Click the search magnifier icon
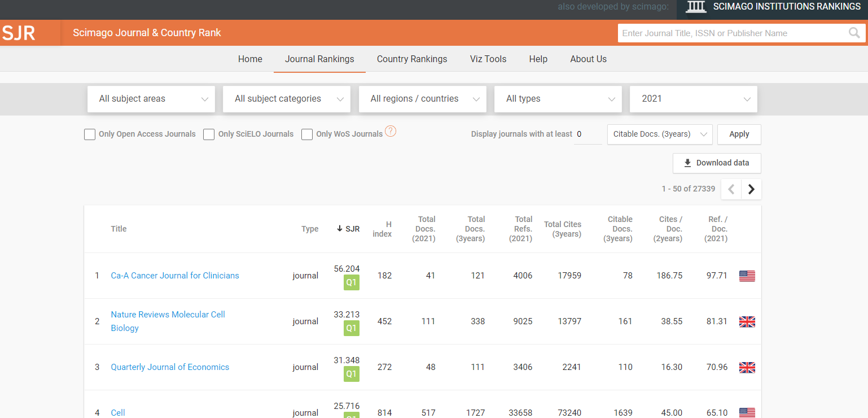The image size is (868, 418). coord(854,33)
